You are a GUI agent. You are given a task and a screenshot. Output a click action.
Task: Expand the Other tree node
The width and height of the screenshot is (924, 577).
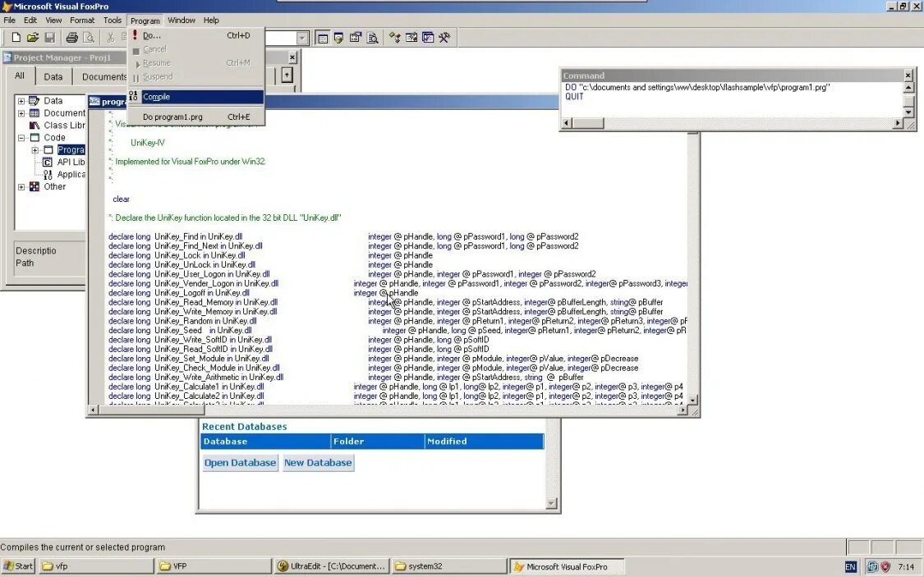21,187
